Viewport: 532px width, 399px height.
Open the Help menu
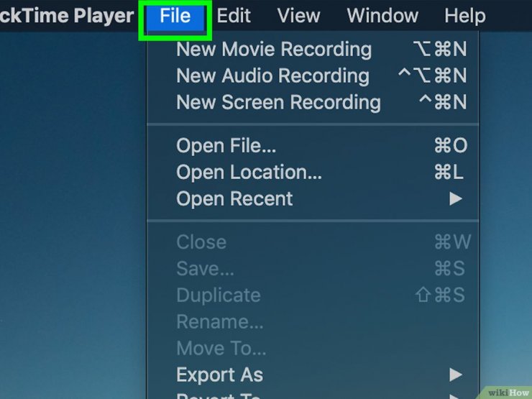pyautogui.click(x=465, y=16)
